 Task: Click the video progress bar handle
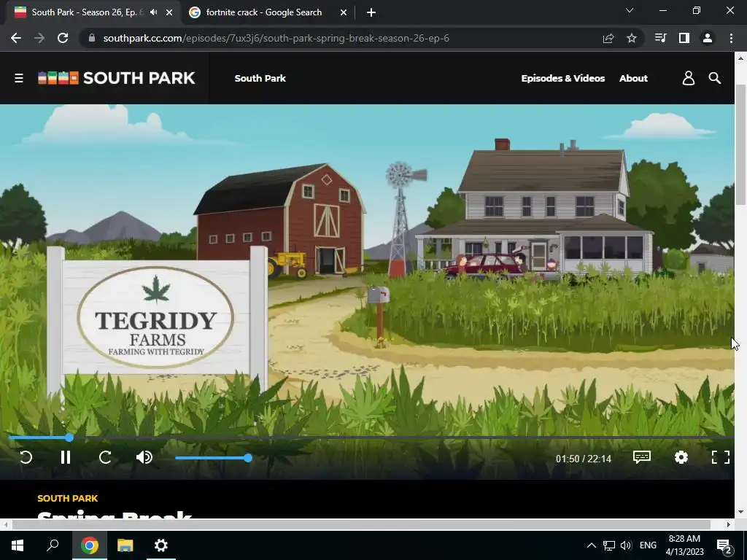[x=69, y=437]
